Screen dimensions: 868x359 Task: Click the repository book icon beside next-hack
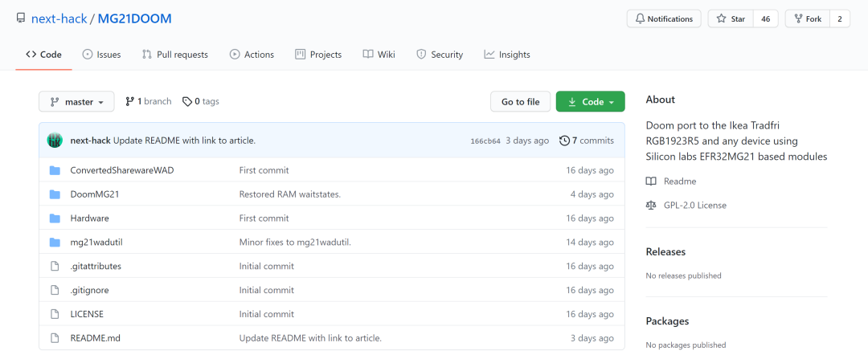tap(21, 18)
